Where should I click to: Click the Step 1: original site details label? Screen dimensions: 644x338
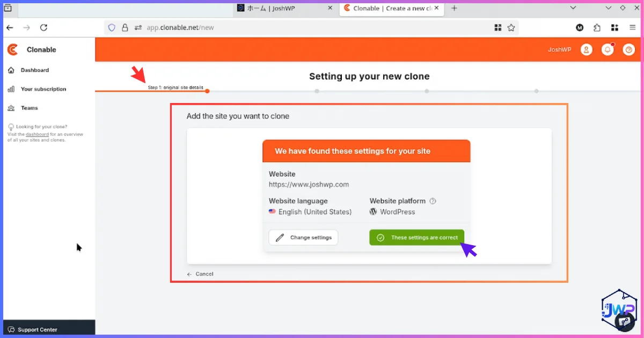[175, 87]
